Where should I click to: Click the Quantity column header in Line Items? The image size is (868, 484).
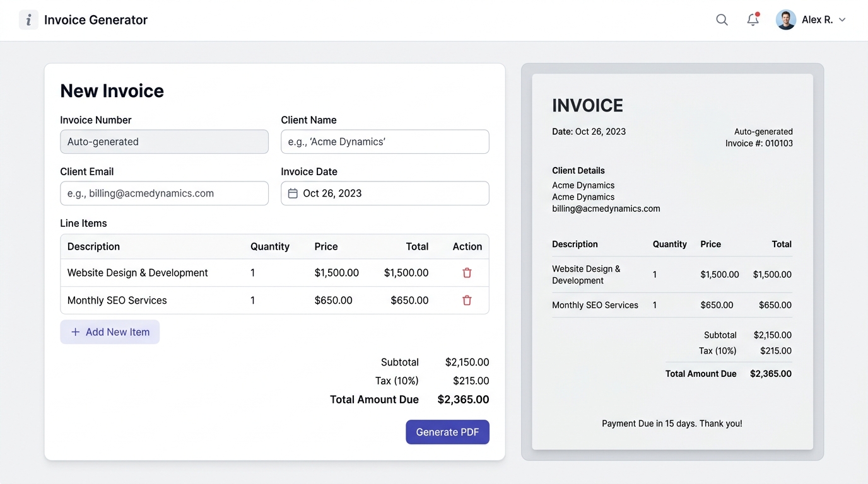[270, 246]
